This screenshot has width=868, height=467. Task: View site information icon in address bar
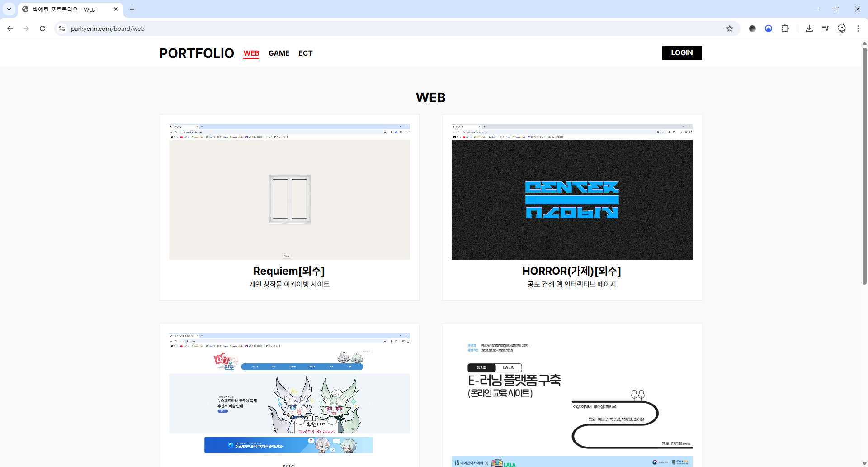(62, 29)
